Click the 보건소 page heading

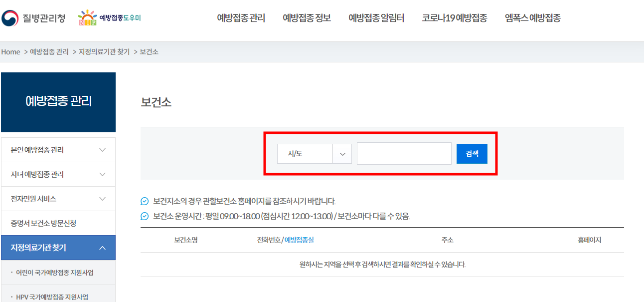tap(156, 102)
